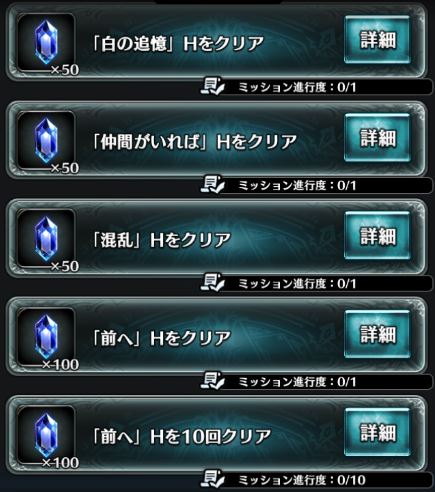Select the blue crystal icon for 「混乱」 mission
The width and height of the screenshot is (435, 492).
(x=46, y=239)
